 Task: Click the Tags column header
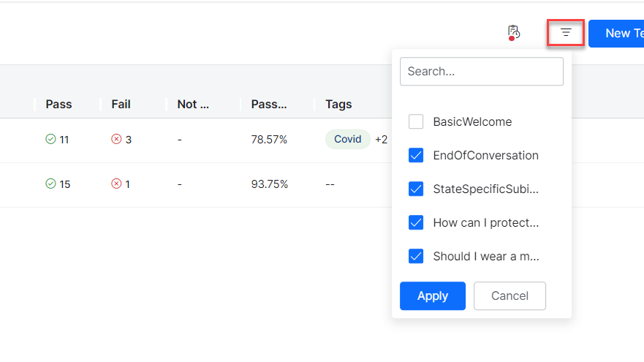point(338,104)
